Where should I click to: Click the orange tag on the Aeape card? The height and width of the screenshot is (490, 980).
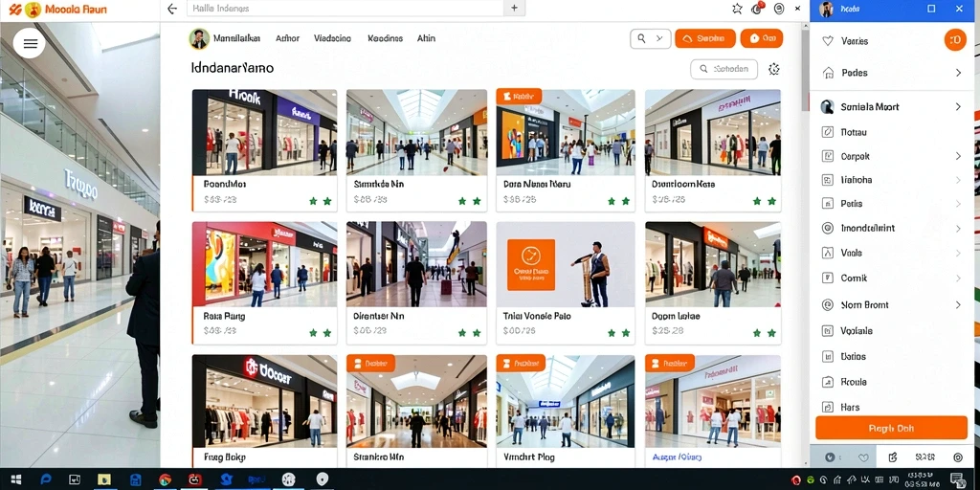[x=669, y=363]
